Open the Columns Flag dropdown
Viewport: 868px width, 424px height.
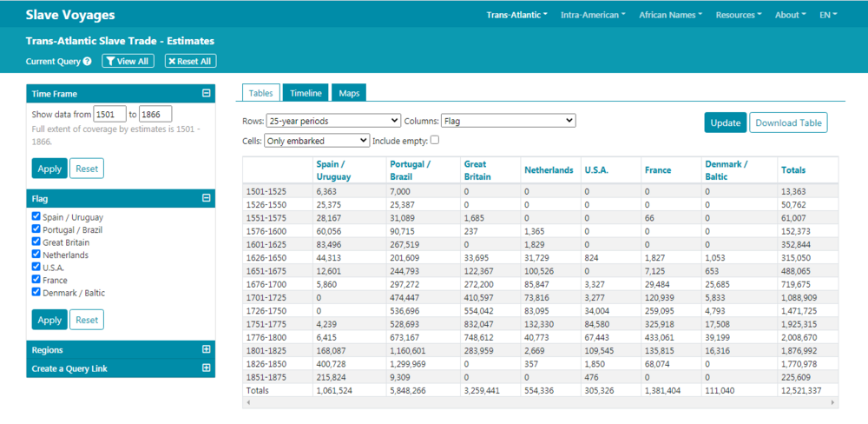pos(508,120)
